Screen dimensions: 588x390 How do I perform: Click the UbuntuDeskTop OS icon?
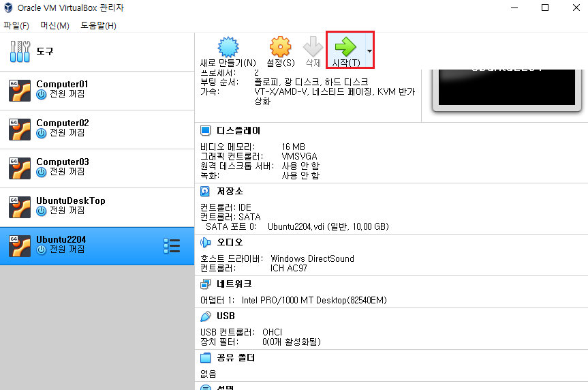20,207
